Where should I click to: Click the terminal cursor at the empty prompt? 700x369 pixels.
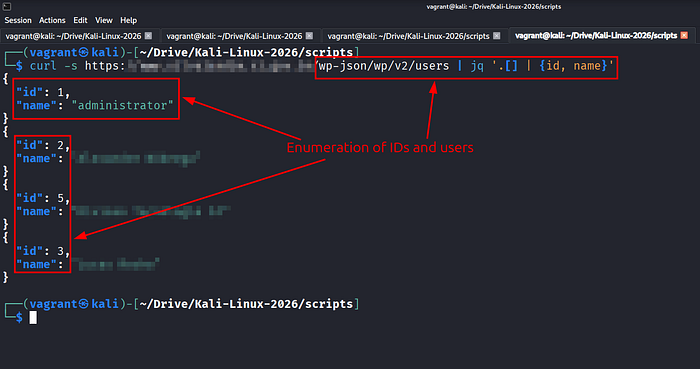click(x=33, y=318)
